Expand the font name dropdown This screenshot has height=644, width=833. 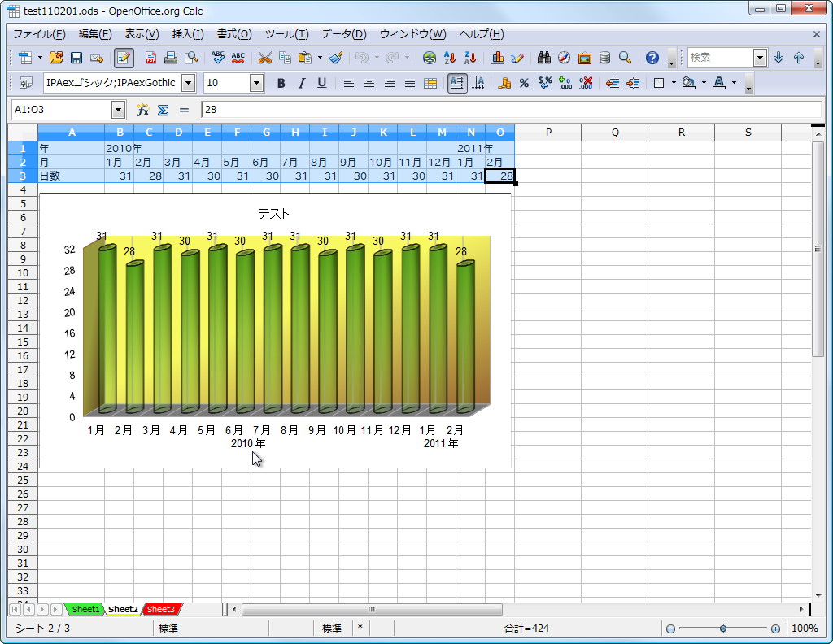click(x=188, y=84)
